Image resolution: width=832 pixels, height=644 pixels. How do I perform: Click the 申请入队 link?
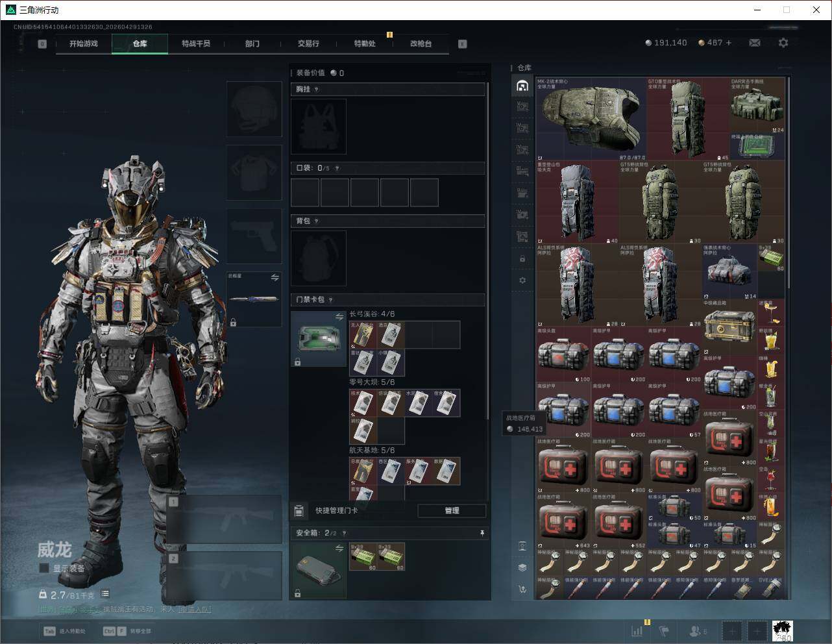(x=194, y=610)
